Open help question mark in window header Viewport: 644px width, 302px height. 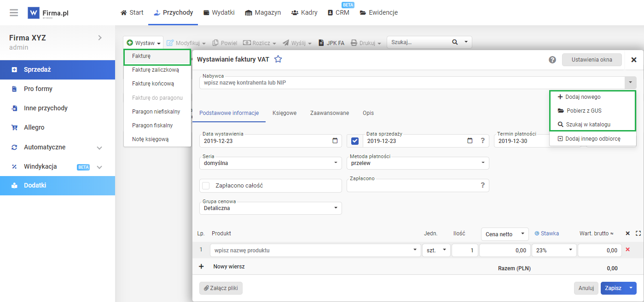[552, 60]
